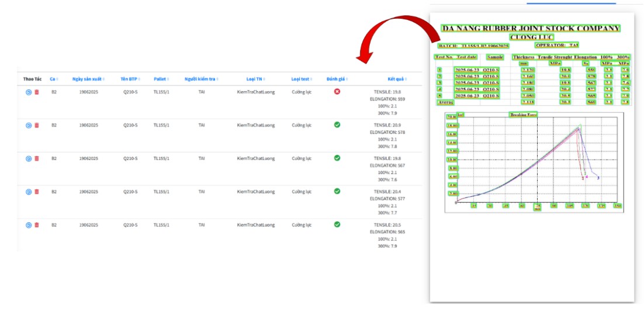
Task: Click the green check status in the last row
Action: (x=337, y=224)
